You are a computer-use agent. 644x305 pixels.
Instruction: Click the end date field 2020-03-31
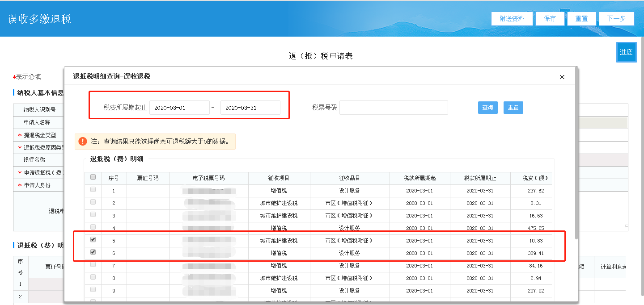[x=250, y=108]
